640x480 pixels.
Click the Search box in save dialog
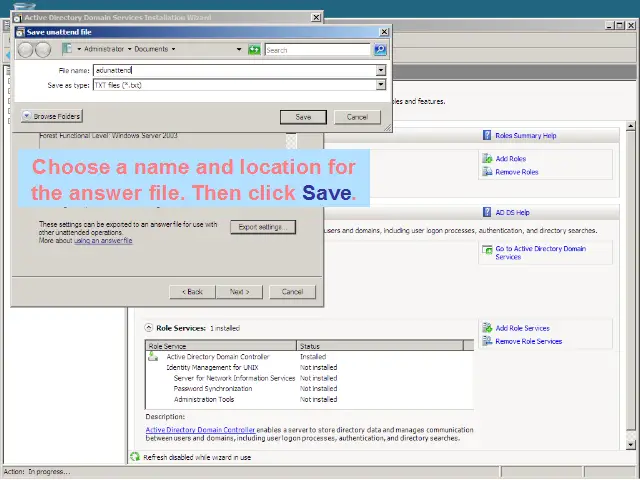point(318,50)
